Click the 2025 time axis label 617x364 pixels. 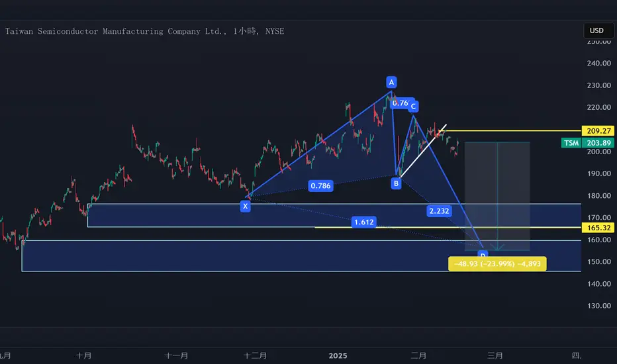(x=338, y=356)
